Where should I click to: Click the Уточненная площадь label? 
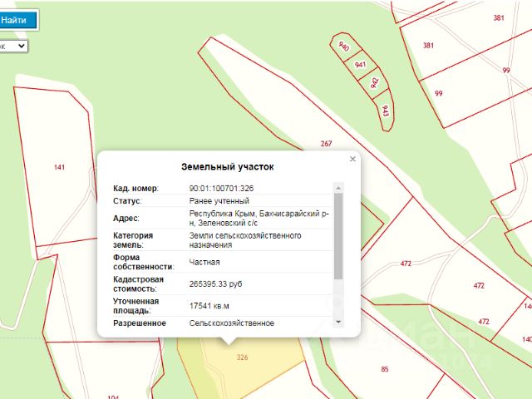coord(136,306)
